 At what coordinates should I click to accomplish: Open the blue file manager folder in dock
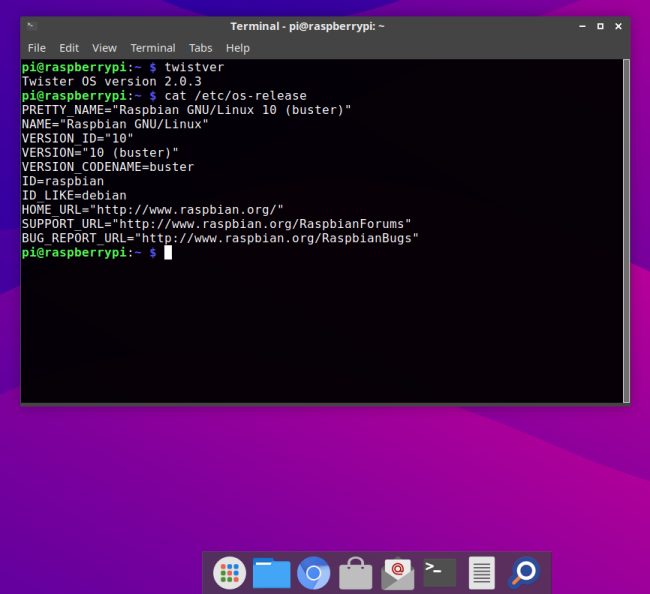click(x=272, y=573)
